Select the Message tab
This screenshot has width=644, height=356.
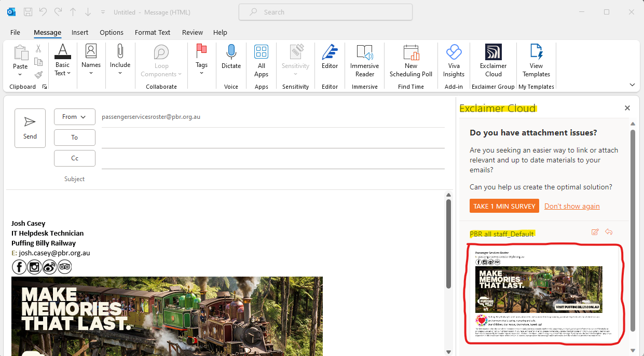point(47,32)
